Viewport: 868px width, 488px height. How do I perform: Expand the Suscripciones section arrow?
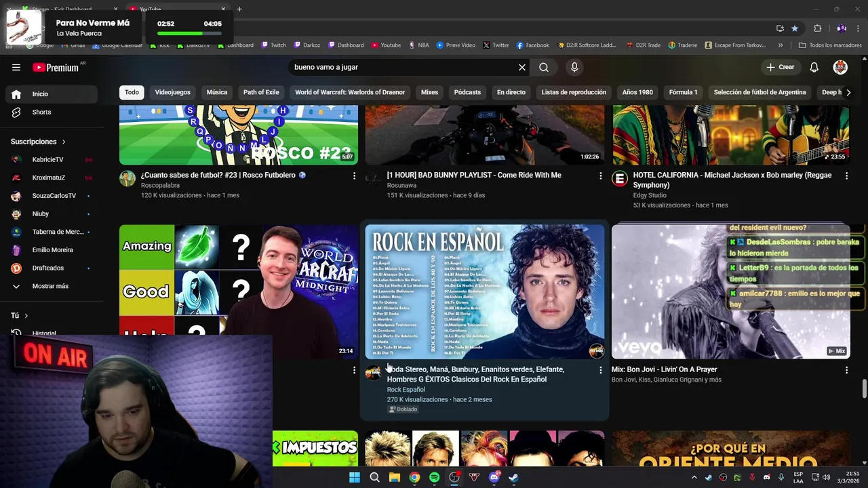pos(64,142)
